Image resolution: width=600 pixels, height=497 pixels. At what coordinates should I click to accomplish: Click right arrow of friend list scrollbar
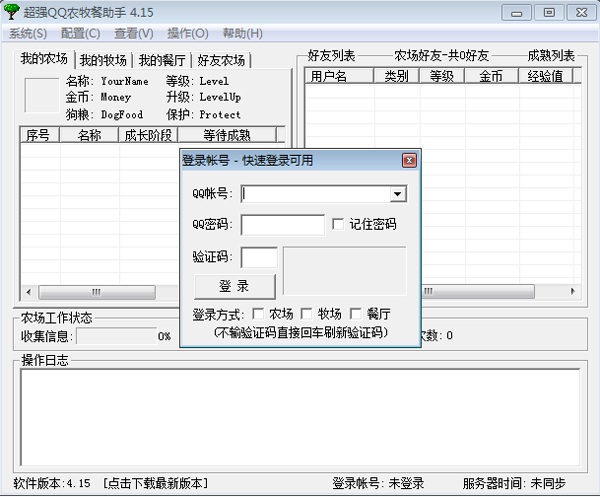[573, 291]
